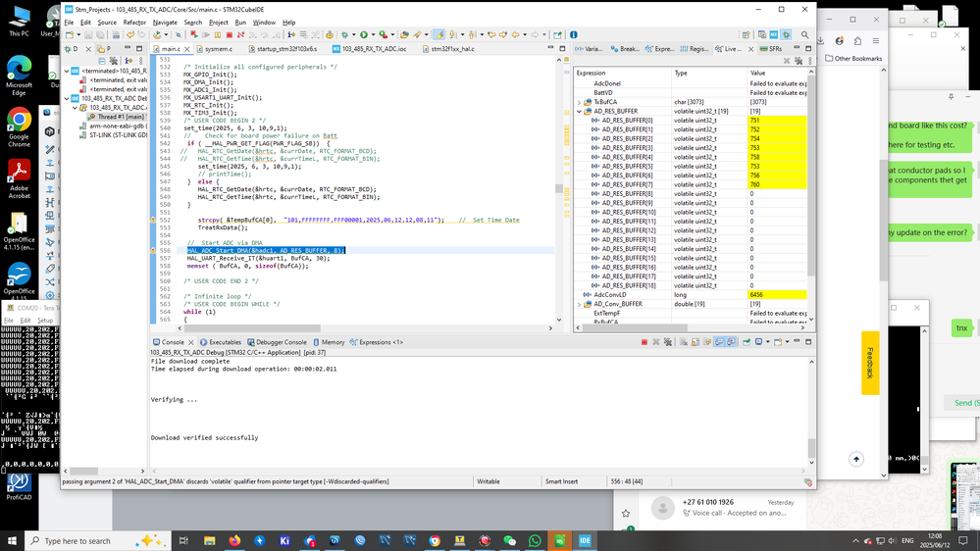This screenshot has width=980, height=551.
Task: Expand the AD_Conv_BUFFER expression row
Action: 580,304
